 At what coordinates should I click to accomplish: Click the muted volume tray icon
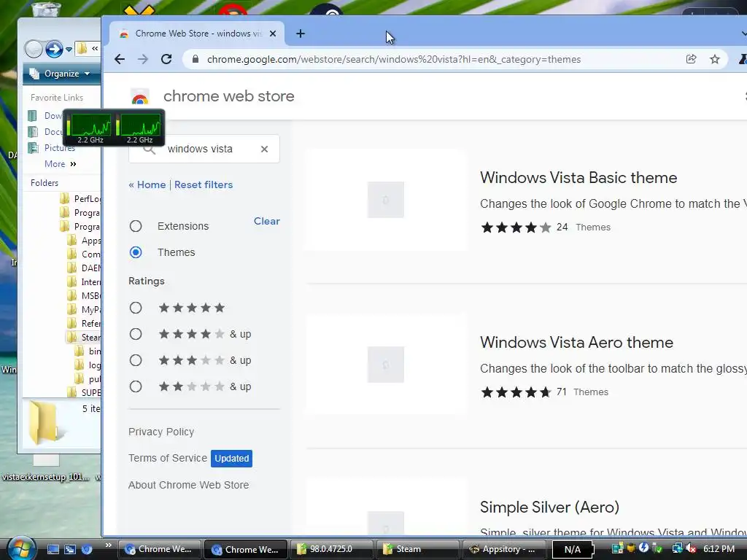pos(691,548)
